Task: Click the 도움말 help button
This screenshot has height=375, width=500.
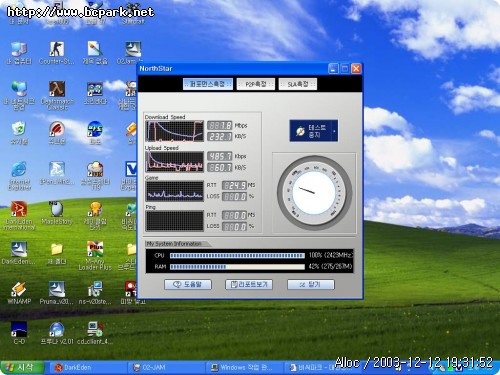Action: 188,284
